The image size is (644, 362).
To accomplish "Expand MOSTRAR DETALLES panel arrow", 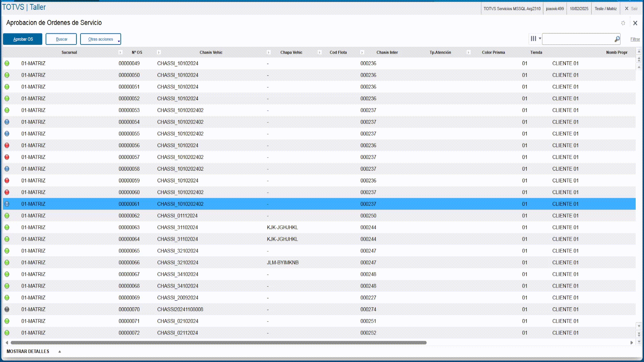I will point(60,352).
